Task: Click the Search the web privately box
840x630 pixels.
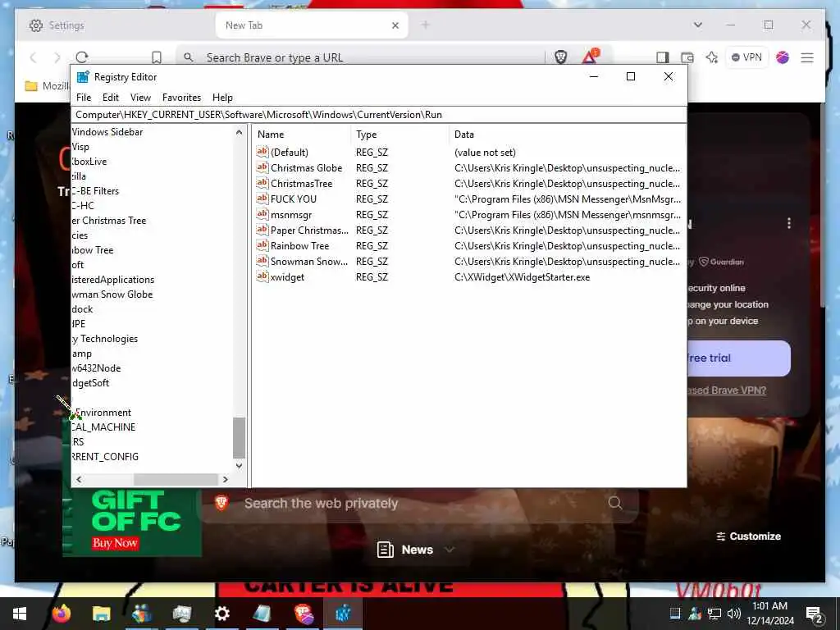Action: point(418,504)
